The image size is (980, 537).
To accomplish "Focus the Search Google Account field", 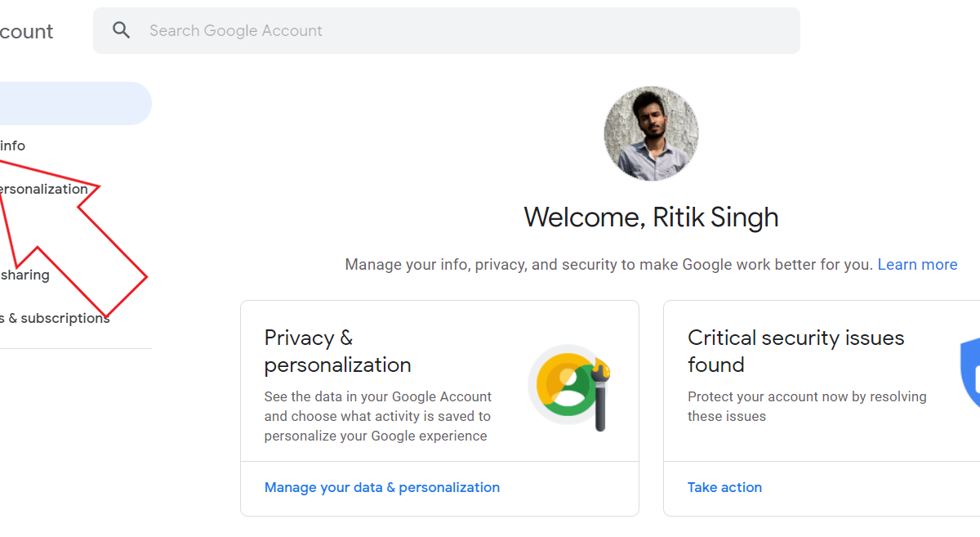I will click(457, 31).
